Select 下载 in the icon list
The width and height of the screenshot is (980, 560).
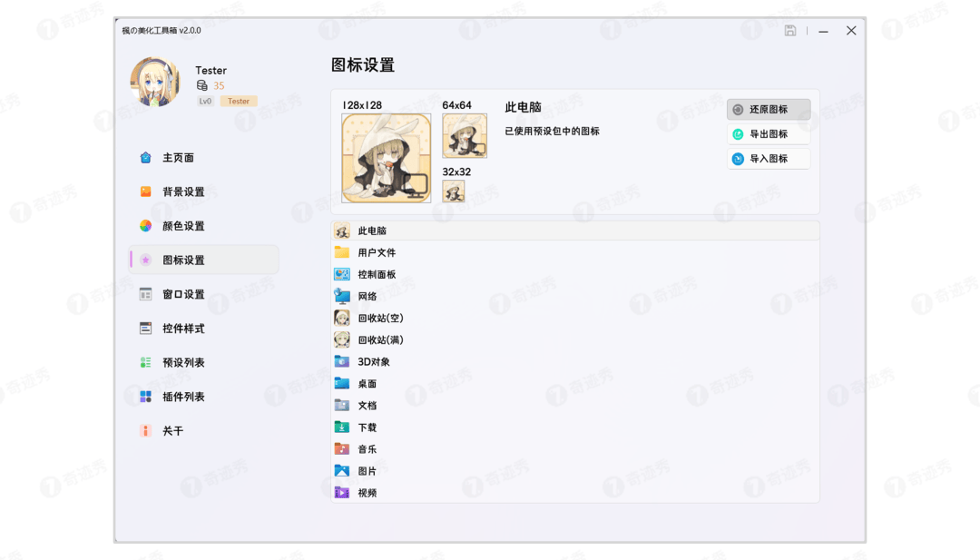(x=575, y=427)
